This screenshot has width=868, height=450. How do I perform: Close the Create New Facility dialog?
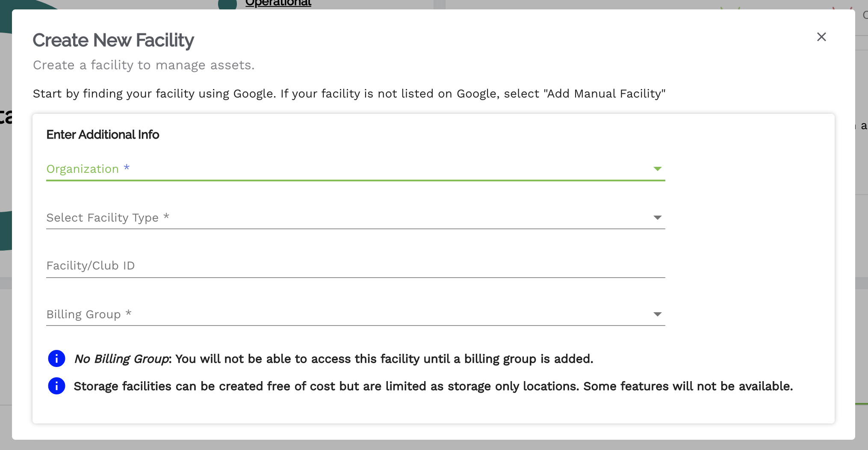click(821, 37)
